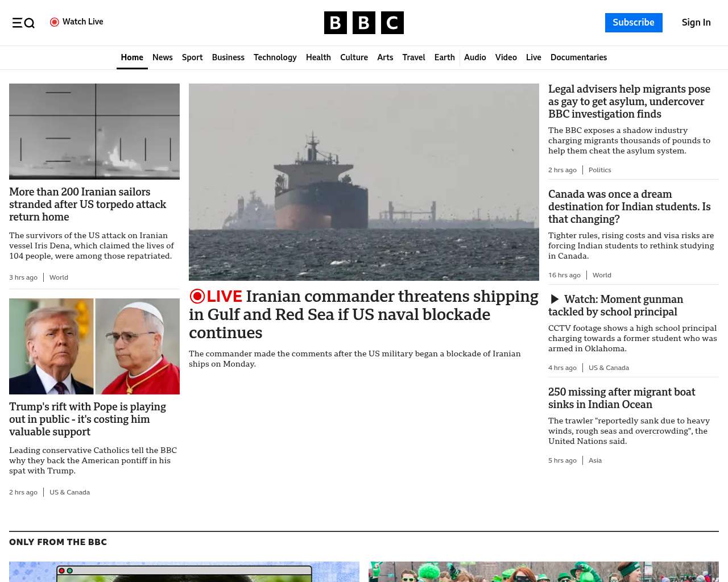The image size is (728, 582).
Task: Click the BBC logo
Action: click(363, 23)
